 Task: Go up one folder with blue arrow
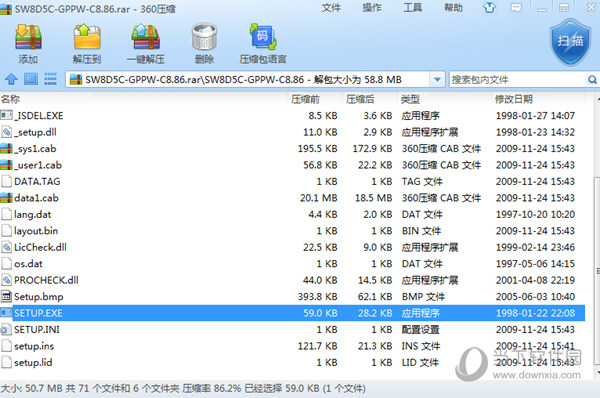[x=11, y=79]
